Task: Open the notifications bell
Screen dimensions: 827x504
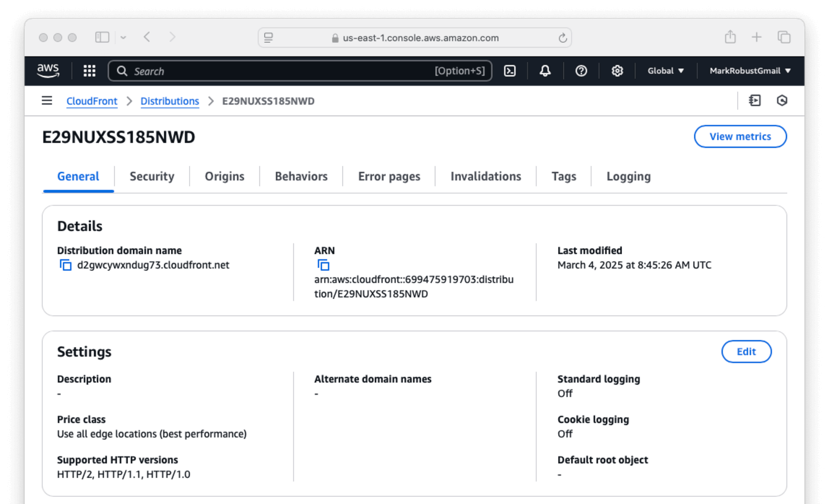Action: (545, 71)
